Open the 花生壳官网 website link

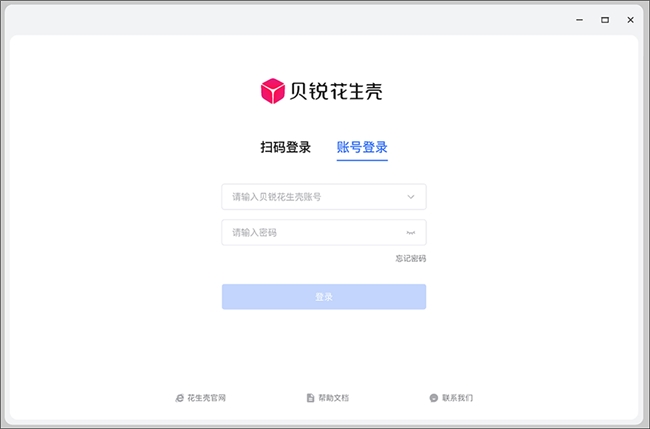click(207, 398)
